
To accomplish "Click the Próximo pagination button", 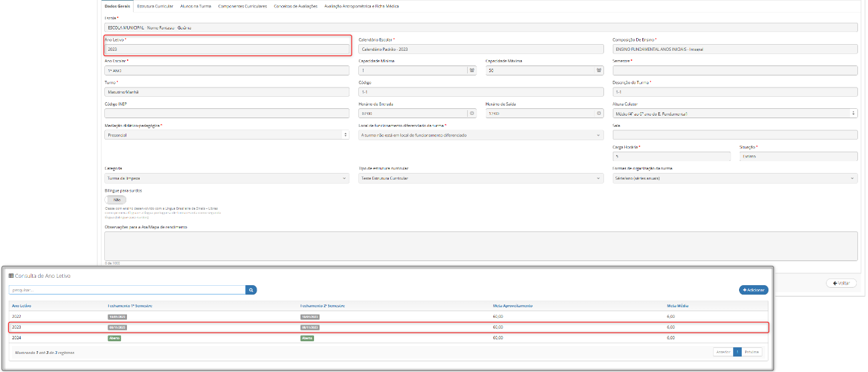I will point(752,351).
